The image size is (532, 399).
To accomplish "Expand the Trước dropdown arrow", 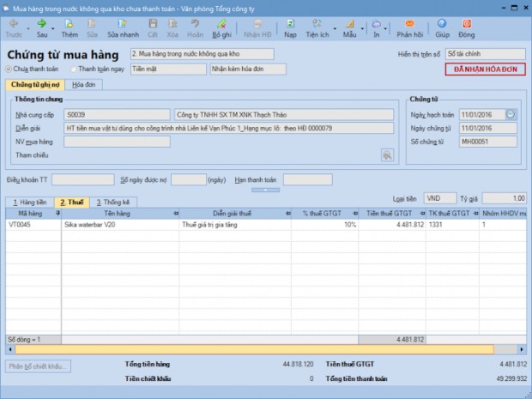I will click(28, 29).
